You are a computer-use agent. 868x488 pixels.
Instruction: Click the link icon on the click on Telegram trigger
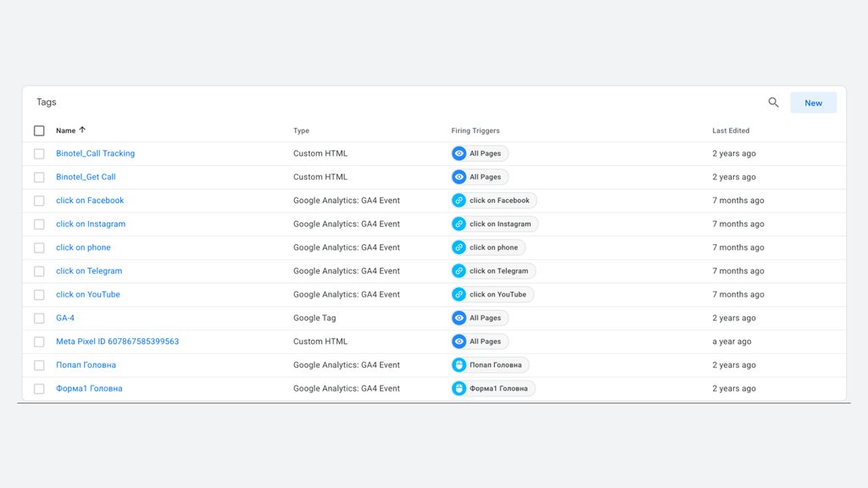pyautogui.click(x=459, y=271)
